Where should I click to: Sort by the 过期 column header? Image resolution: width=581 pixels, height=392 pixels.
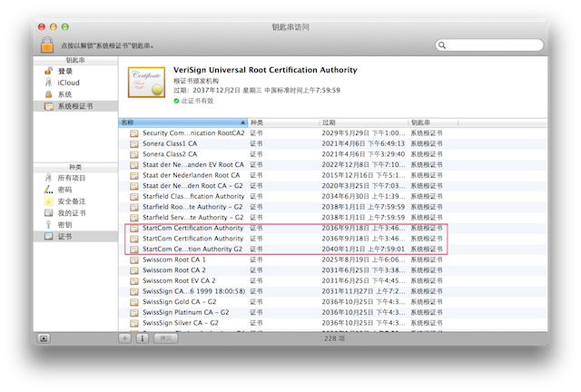(x=364, y=122)
